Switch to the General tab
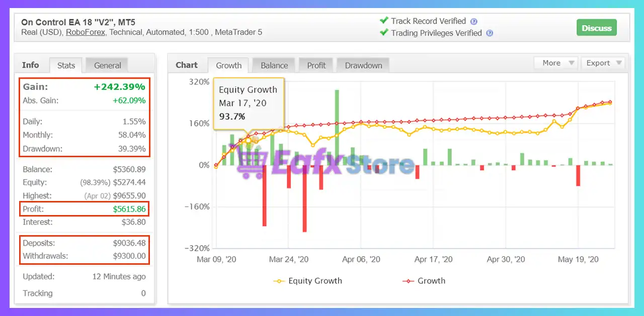Screen dimensions: 644x316 point(107,65)
